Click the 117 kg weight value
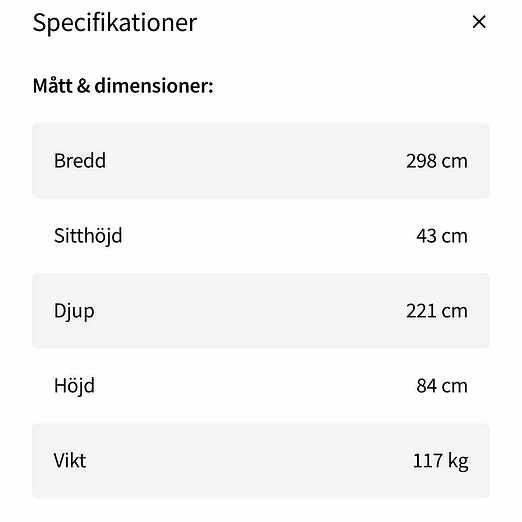522x522 pixels. click(x=440, y=461)
